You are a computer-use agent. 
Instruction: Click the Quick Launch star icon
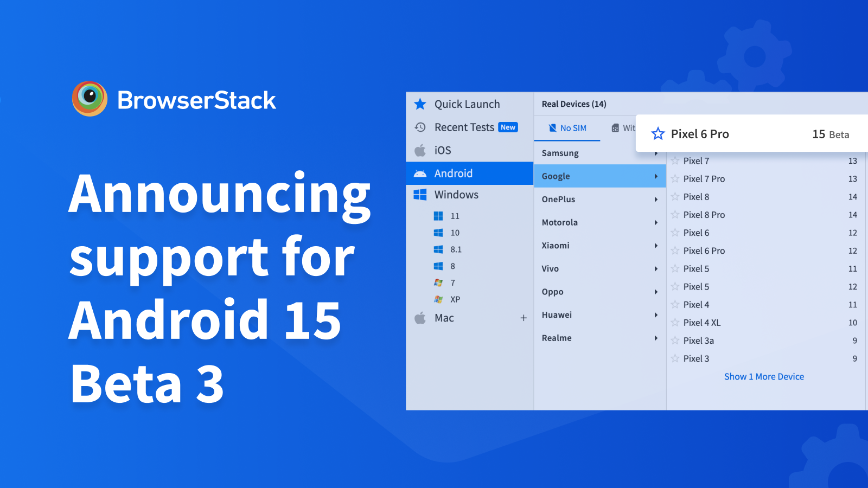420,104
